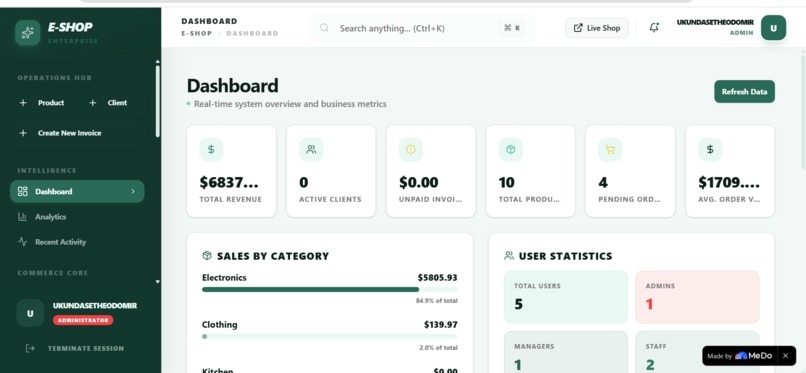Click the Dashboard page heading
Viewport: 806px width, 373px height.
[232, 86]
